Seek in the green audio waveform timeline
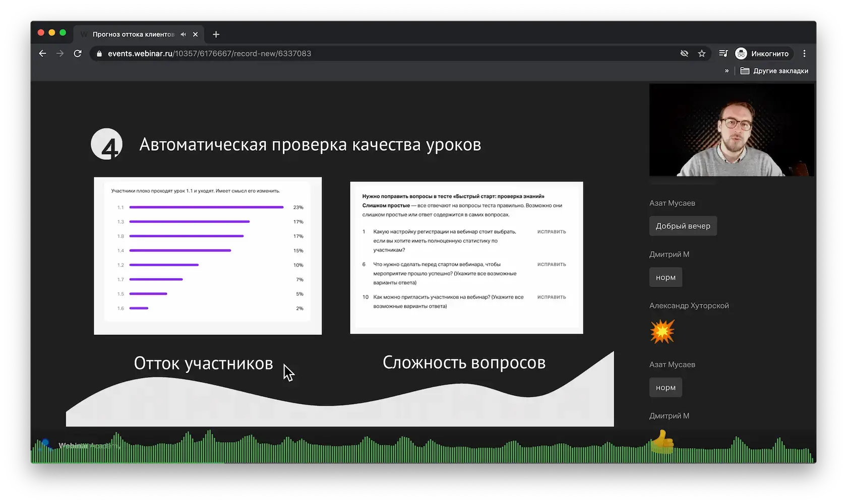 coord(422,450)
